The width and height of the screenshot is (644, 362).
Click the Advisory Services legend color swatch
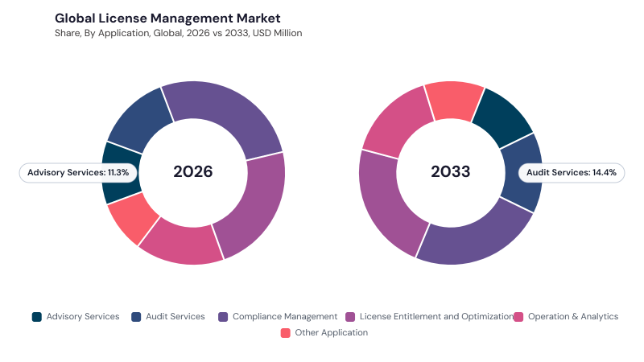(36, 317)
